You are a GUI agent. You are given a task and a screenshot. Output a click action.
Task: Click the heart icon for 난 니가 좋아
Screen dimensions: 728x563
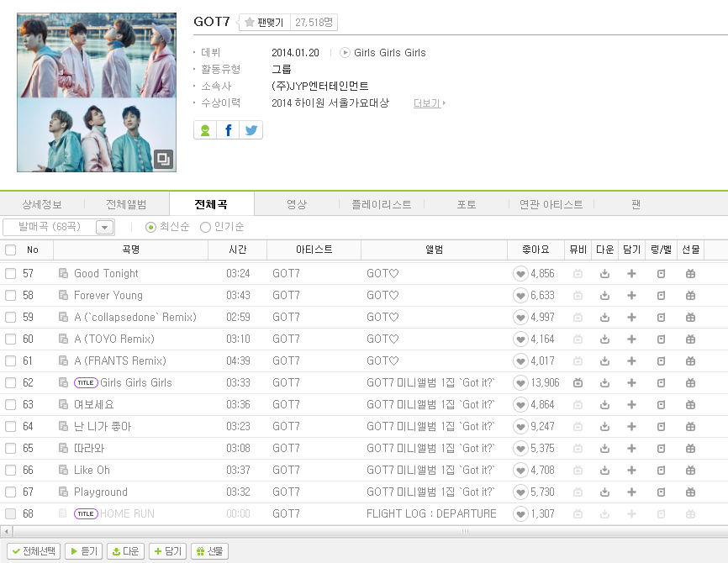point(520,427)
